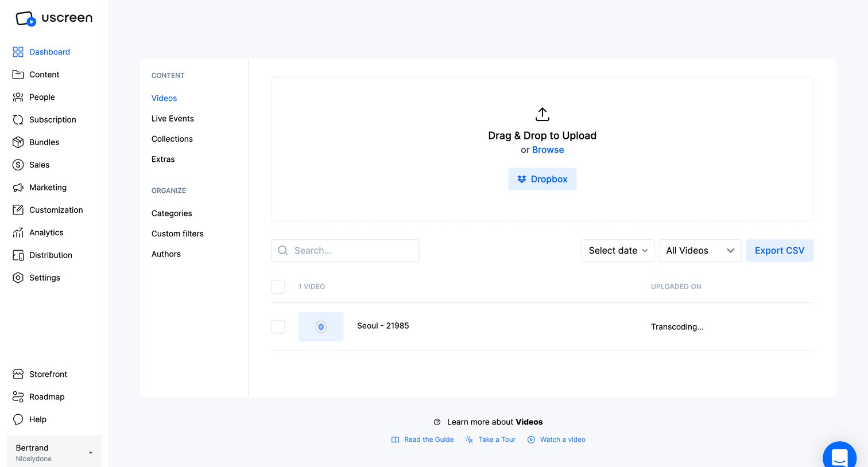Click the Watch a video link
Screen dimensions: 868x467
point(556,439)
